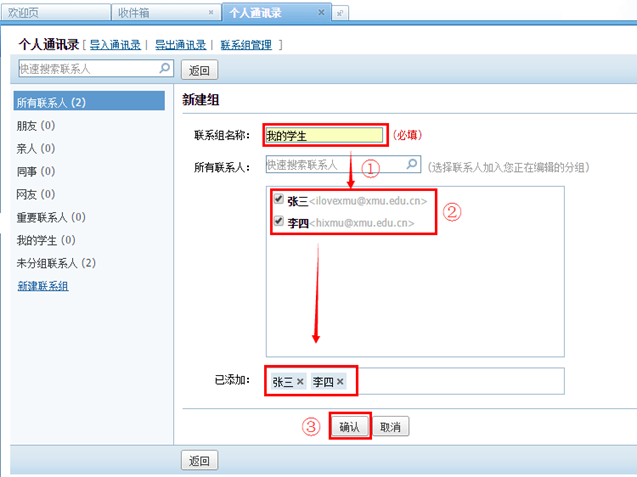
Task: Close the 个人通讯录 tab
Action: [321, 12]
